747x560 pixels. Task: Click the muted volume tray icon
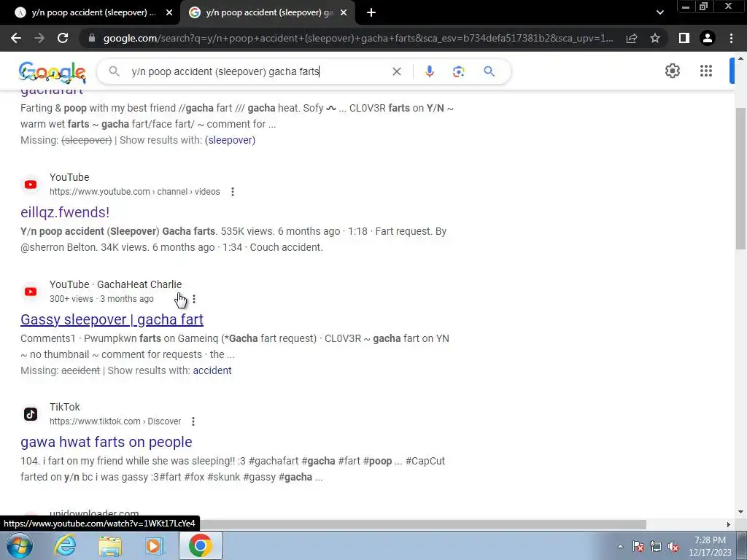tap(673, 546)
